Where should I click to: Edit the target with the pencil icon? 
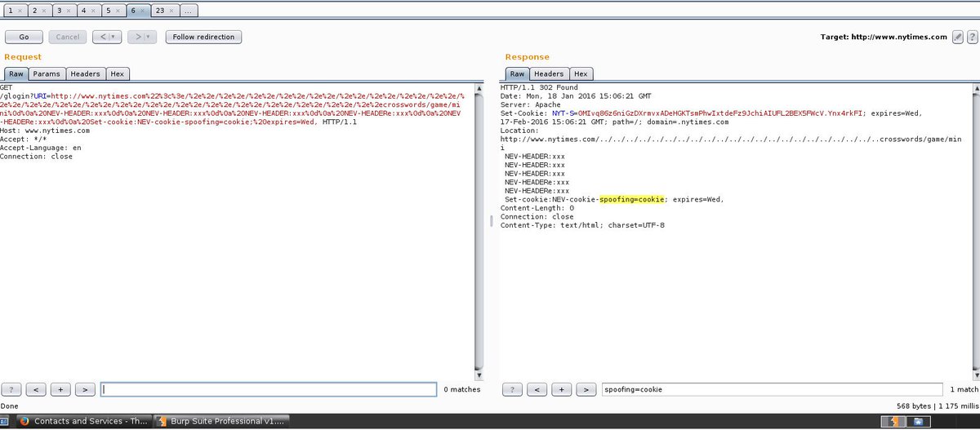(x=958, y=37)
